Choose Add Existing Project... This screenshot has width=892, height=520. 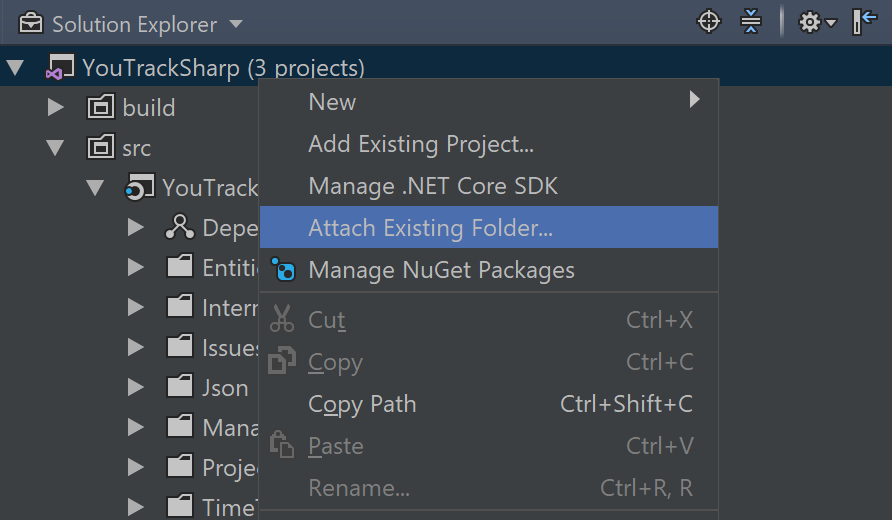coord(489,143)
